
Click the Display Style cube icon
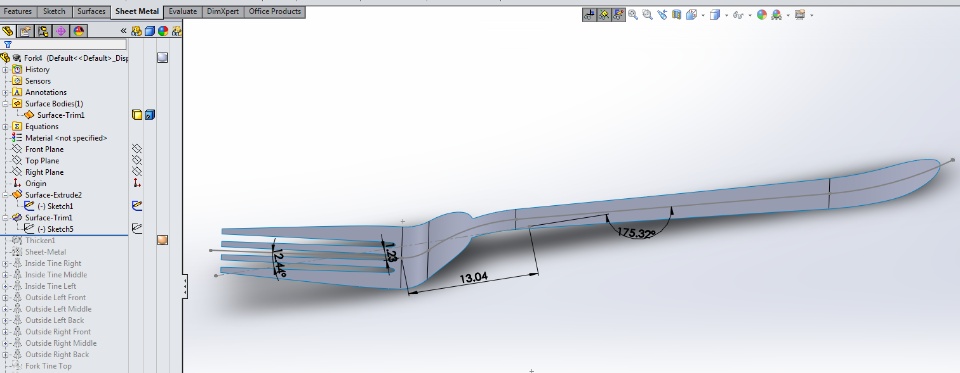pyautogui.click(x=714, y=15)
